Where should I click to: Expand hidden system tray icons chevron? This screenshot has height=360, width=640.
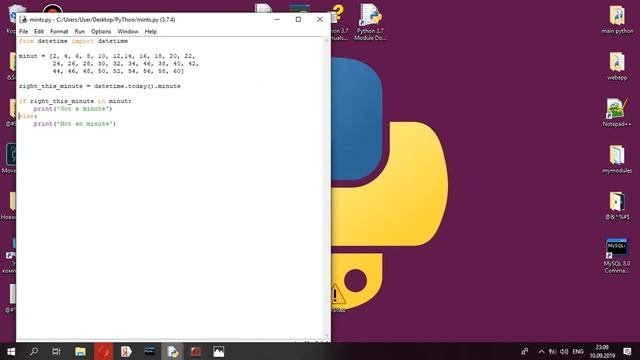pyautogui.click(x=541, y=351)
